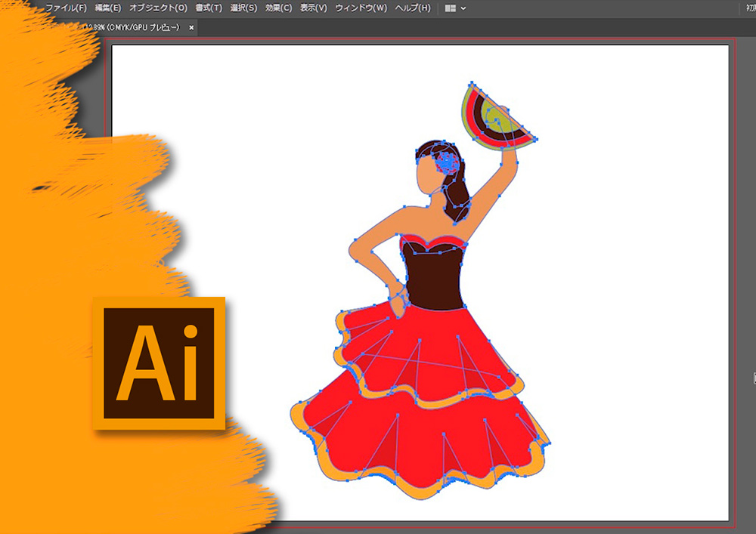Open the ファイル(F) menu
This screenshot has width=756, height=534.
coord(66,8)
